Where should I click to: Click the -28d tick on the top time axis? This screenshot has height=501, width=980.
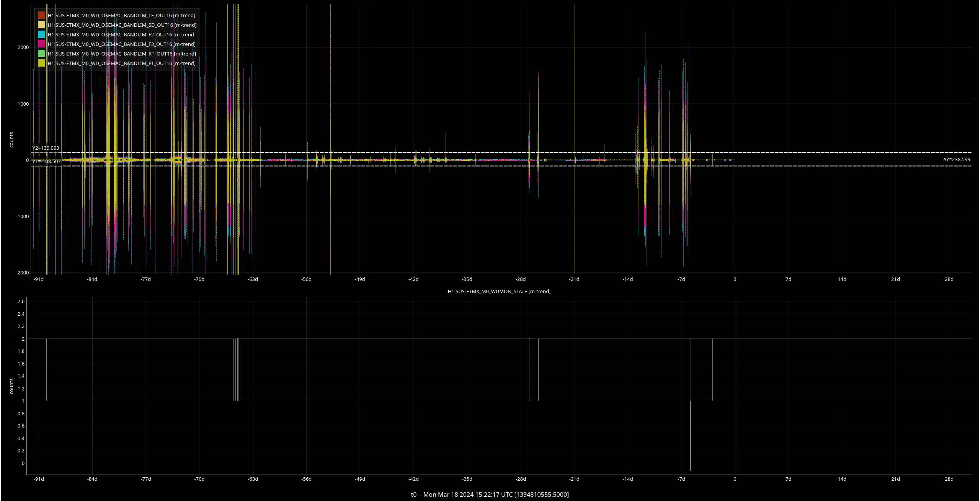(520, 279)
